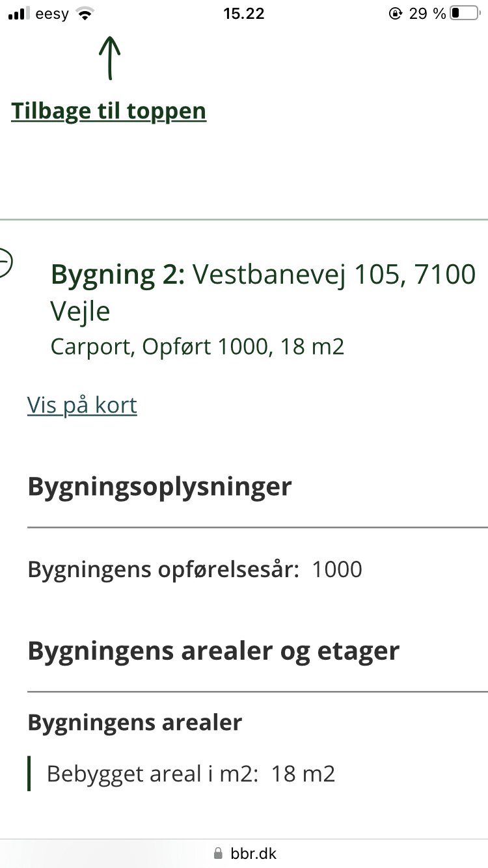Tap the 15.22 clock in status bar
The height and width of the screenshot is (868, 488).
243,14
